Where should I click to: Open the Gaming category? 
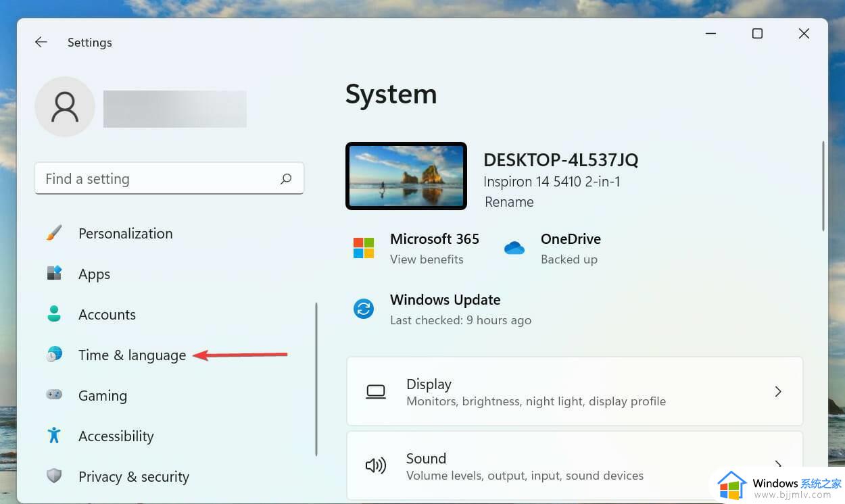(x=103, y=395)
